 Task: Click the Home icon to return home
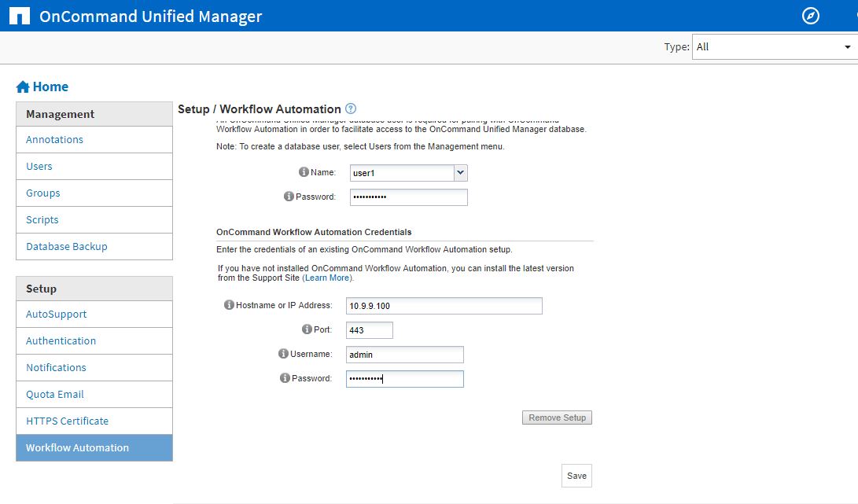point(24,86)
